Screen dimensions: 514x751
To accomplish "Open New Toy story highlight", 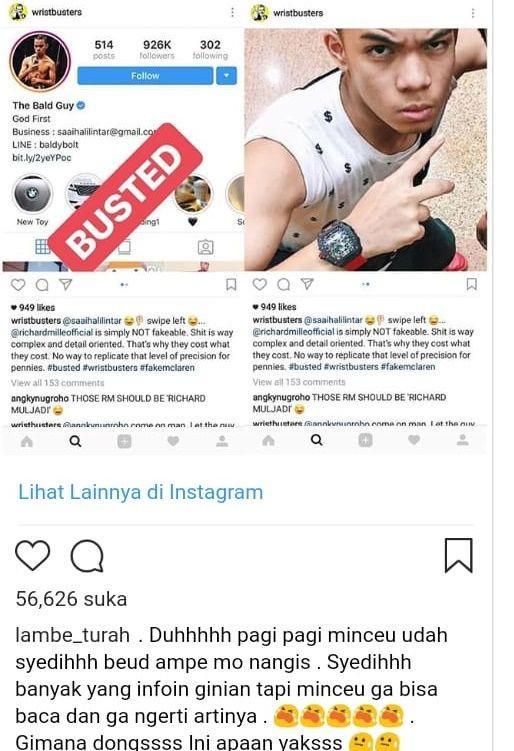I will coord(32,194).
